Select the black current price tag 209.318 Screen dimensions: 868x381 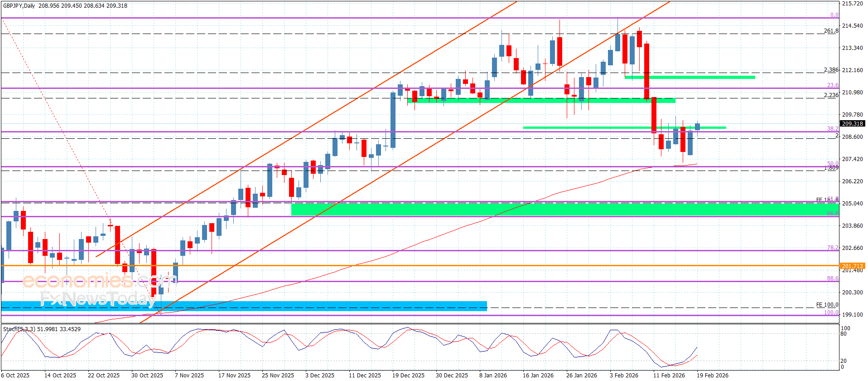click(x=852, y=123)
